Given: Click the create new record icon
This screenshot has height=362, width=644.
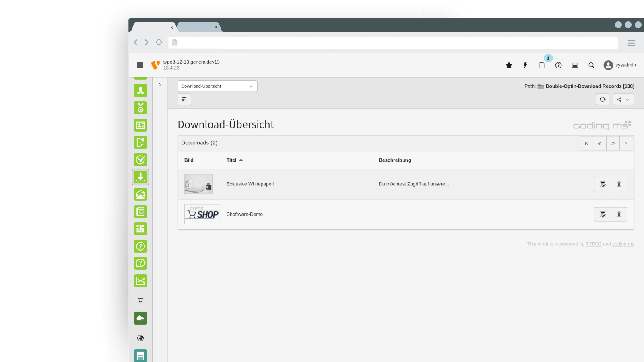Looking at the screenshot, I should pos(184,99).
